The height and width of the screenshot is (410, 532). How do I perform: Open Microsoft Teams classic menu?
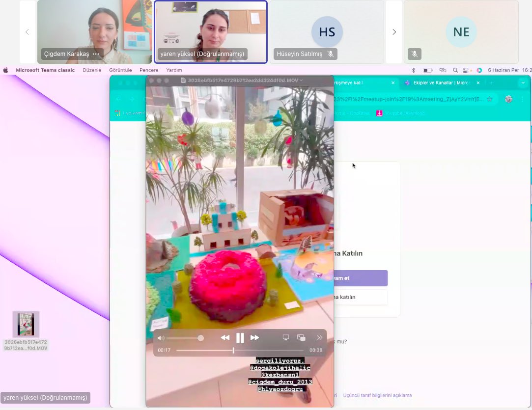pyautogui.click(x=45, y=70)
